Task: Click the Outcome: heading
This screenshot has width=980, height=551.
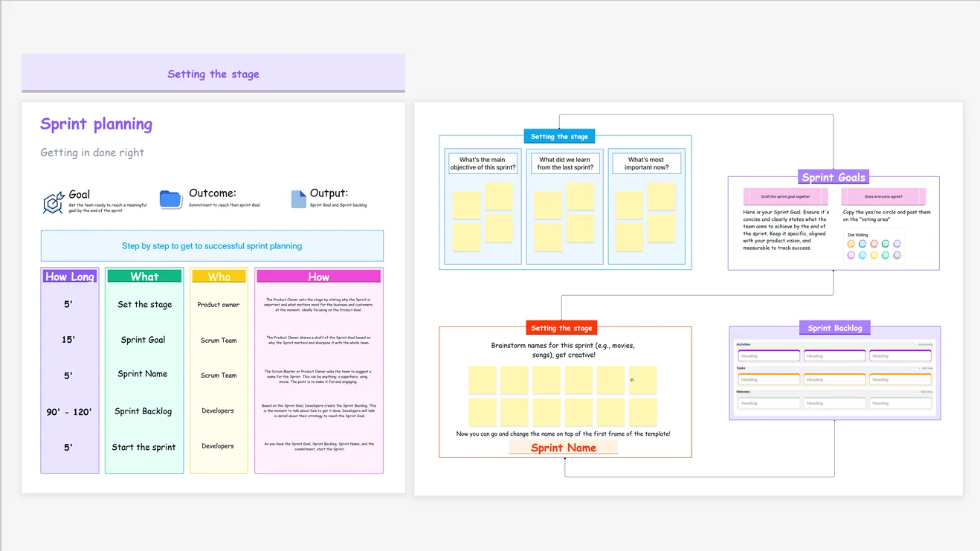Action: [x=213, y=193]
